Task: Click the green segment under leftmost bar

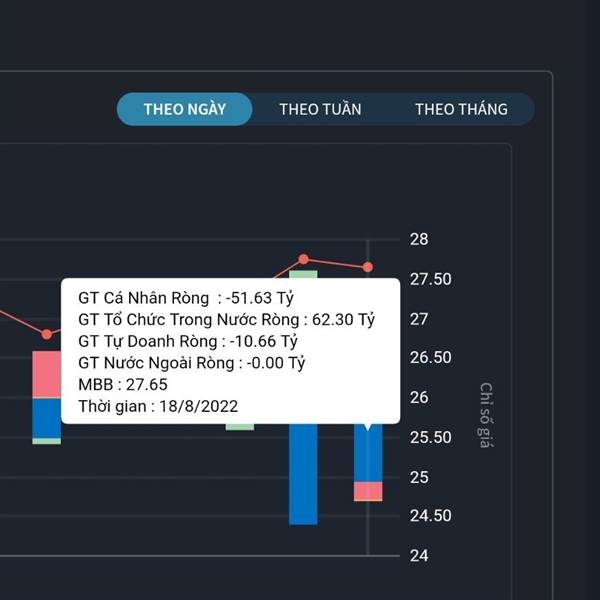Action: point(47,441)
